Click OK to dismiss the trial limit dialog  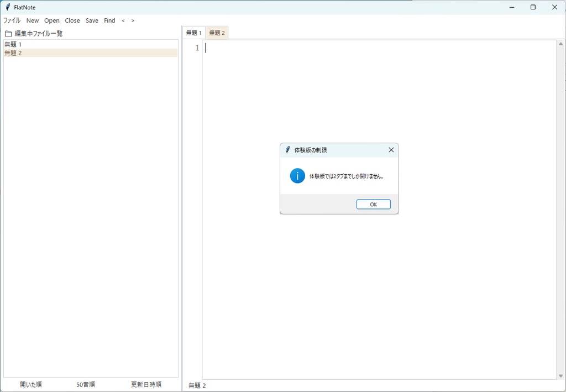[x=373, y=204]
